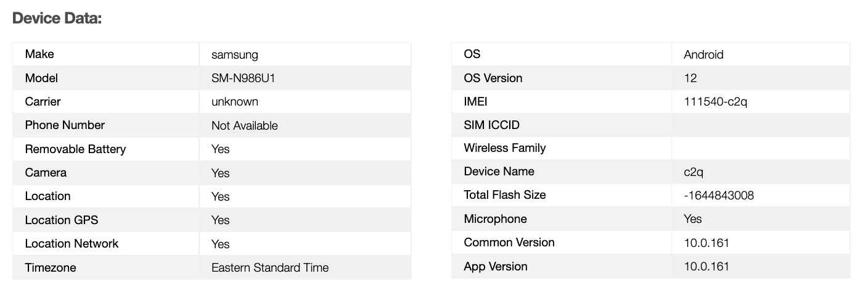This screenshot has width=868, height=305.
Task: Select the Carrier row label
Action: 43,101
